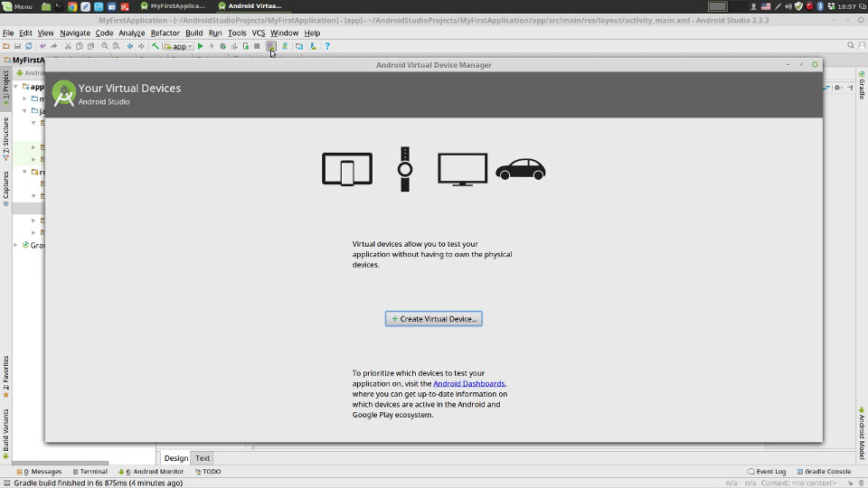Click the Replace toolbar icon

(x=116, y=46)
